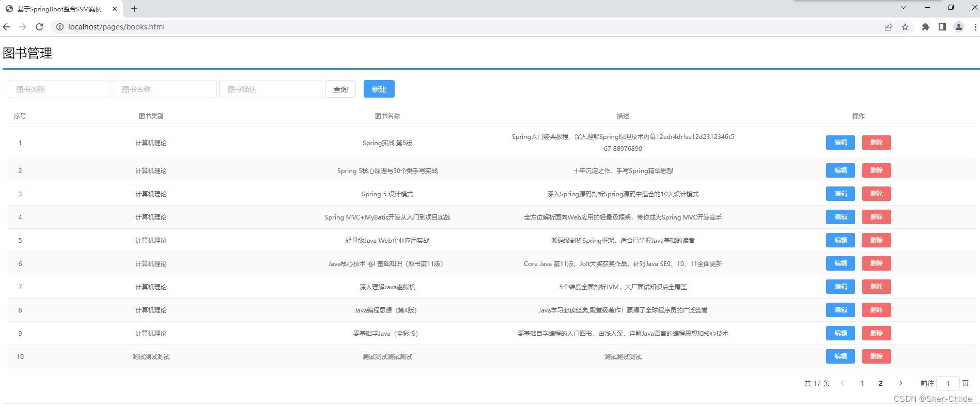Select the 基于SpringBoot整合SSM案例 tab
980x407 pixels.
61,9
